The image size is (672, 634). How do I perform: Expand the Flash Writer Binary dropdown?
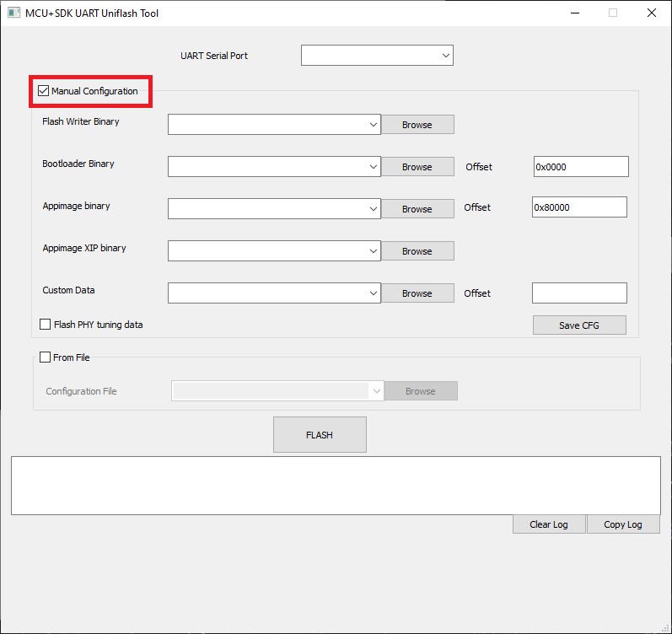pos(374,125)
